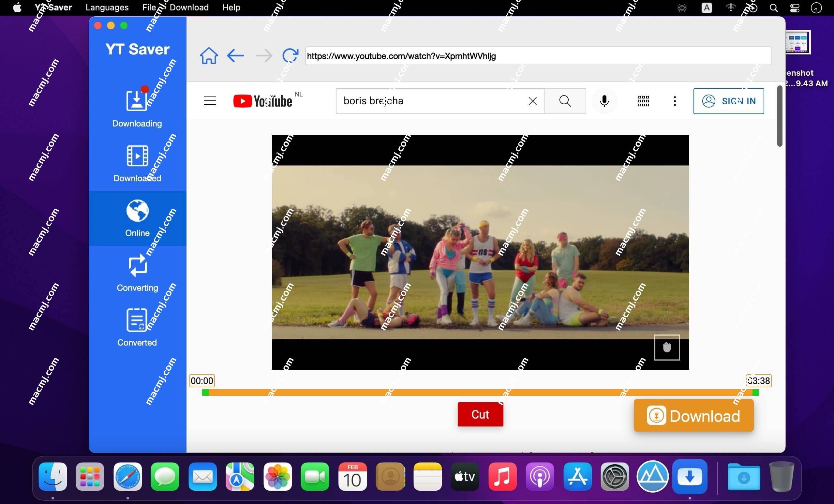Click the video player frame
834x504 pixels.
480,252
